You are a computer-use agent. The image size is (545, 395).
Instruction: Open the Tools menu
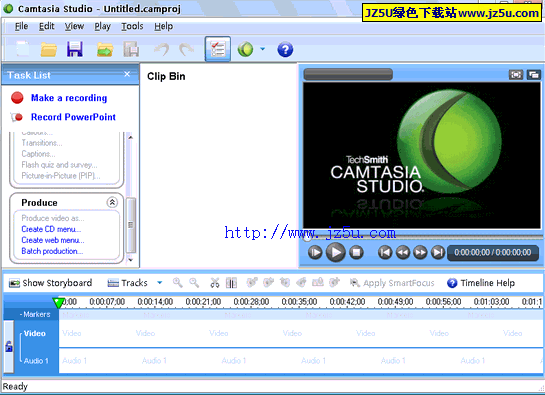tap(132, 26)
